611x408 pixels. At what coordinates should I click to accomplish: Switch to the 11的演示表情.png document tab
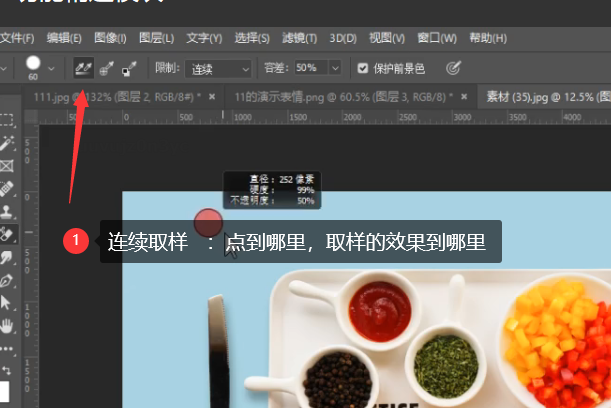[x=344, y=97]
